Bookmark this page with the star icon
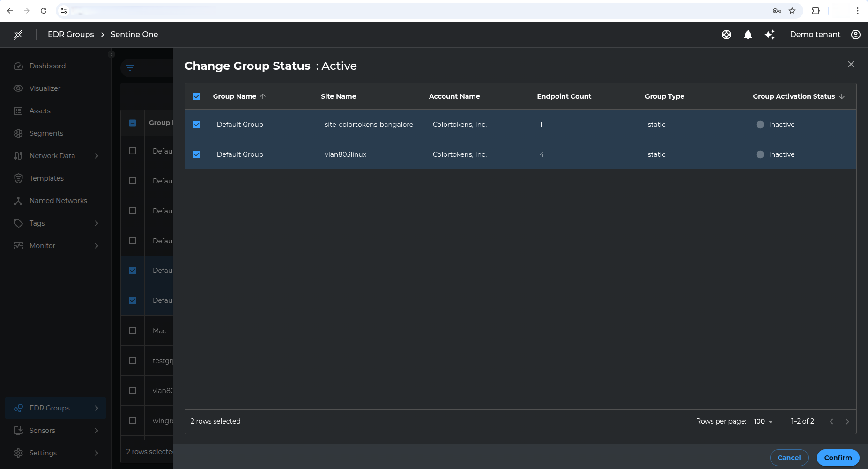Screen dimensions: 868x469 coord(792,11)
